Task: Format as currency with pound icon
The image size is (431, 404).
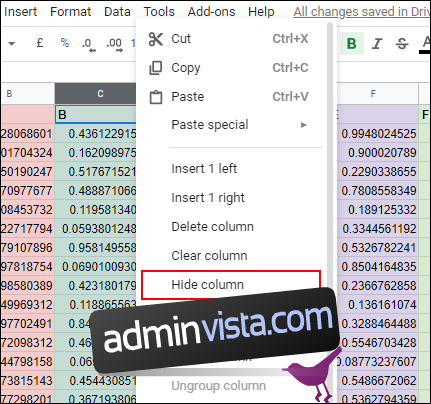Action: [x=40, y=43]
